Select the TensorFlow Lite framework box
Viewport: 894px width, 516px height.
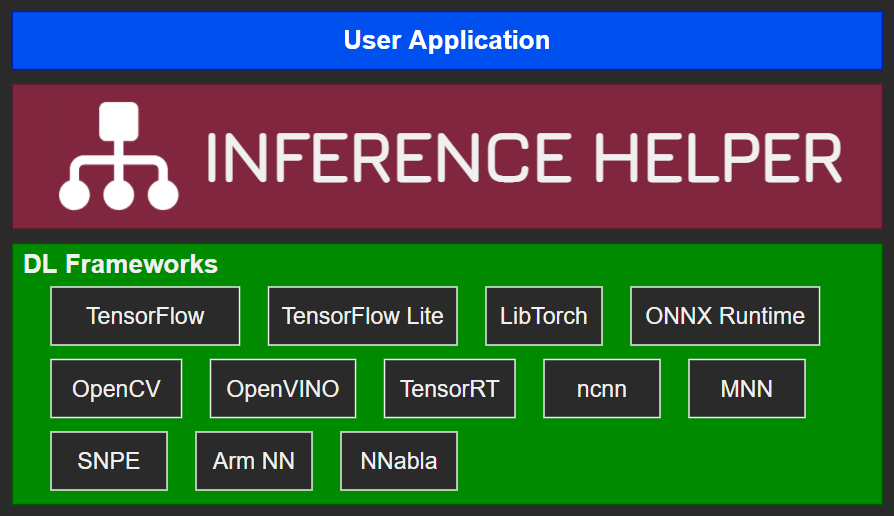click(x=363, y=316)
